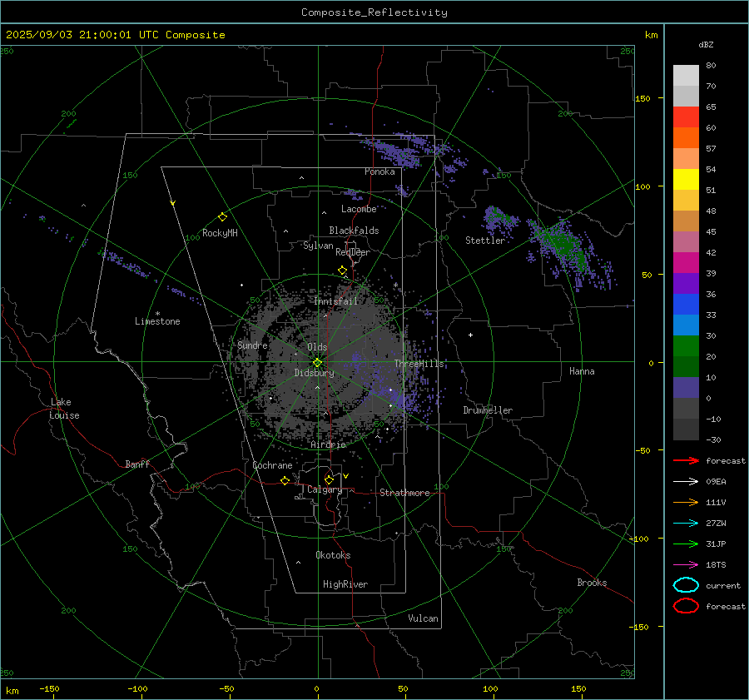Click the magenta 18TS arrow icon
This screenshot has height=700, width=749.
686,565
